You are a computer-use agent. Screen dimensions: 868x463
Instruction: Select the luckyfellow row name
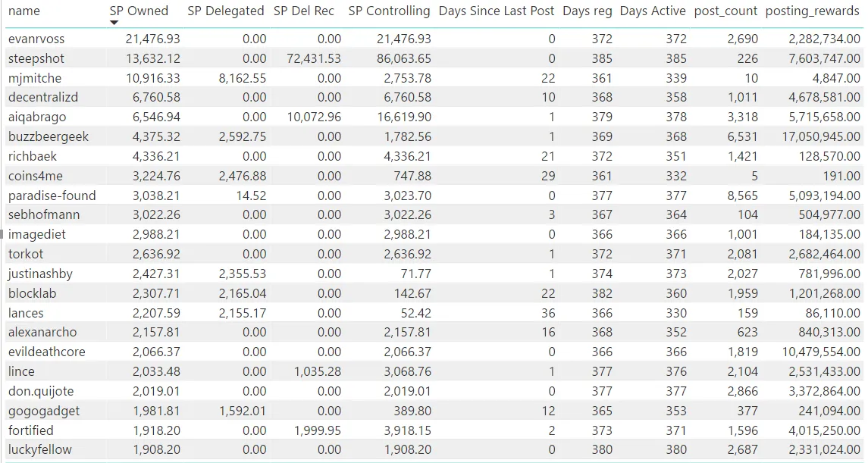click(x=40, y=449)
